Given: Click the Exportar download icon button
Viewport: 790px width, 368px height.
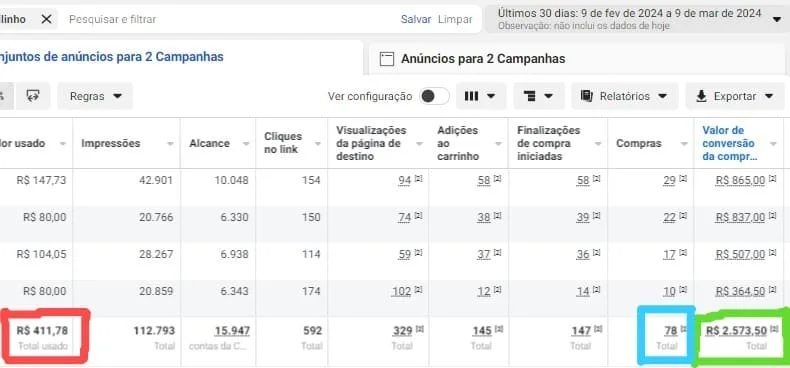Looking at the screenshot, I should [735, 96].
